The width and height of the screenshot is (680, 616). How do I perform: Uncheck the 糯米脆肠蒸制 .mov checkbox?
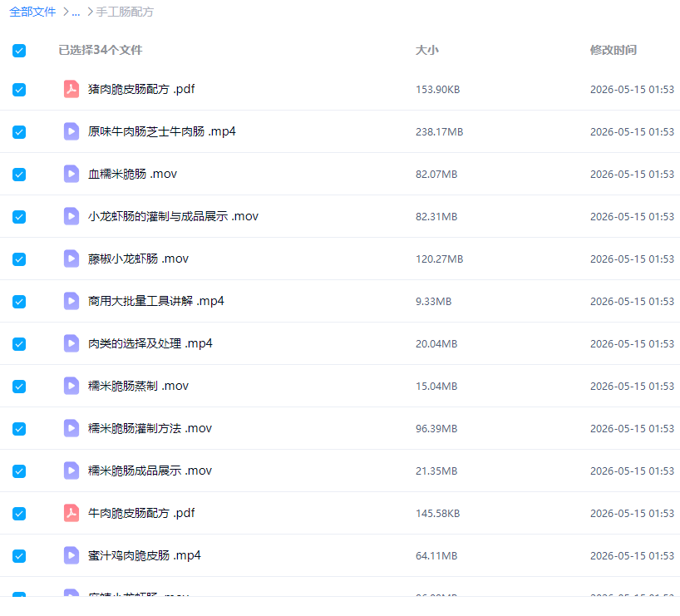point(19,387)
